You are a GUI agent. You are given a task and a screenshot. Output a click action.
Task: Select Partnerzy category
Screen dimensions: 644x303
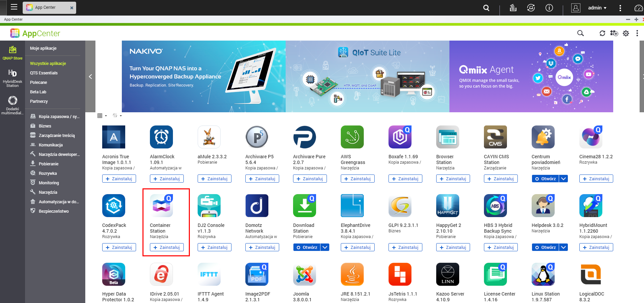tap(39, 101)
